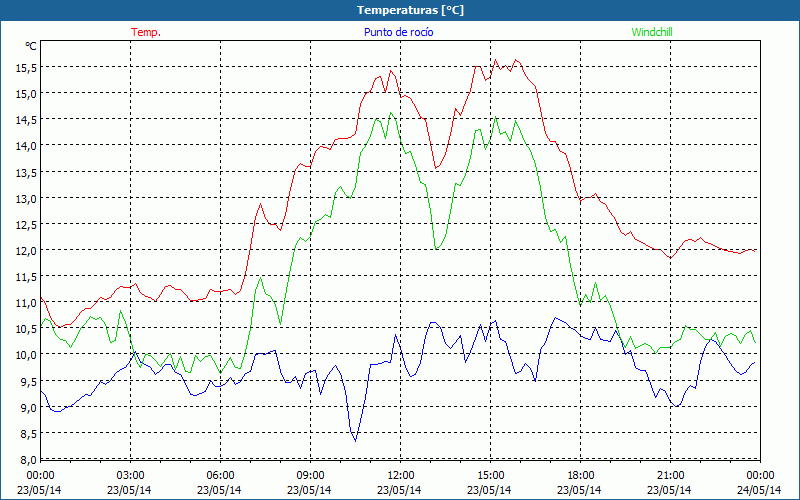Click the 03:00 time axis label

coord(130,476)
